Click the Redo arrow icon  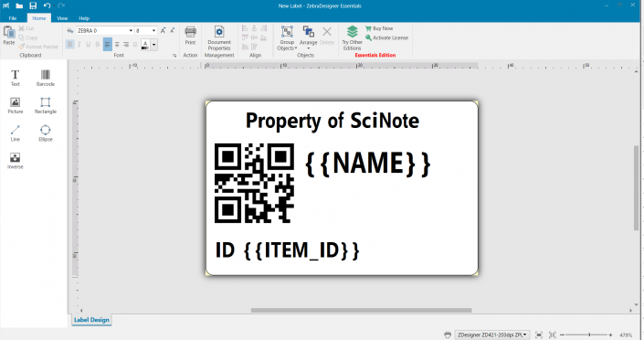click(x=61, y=5)
